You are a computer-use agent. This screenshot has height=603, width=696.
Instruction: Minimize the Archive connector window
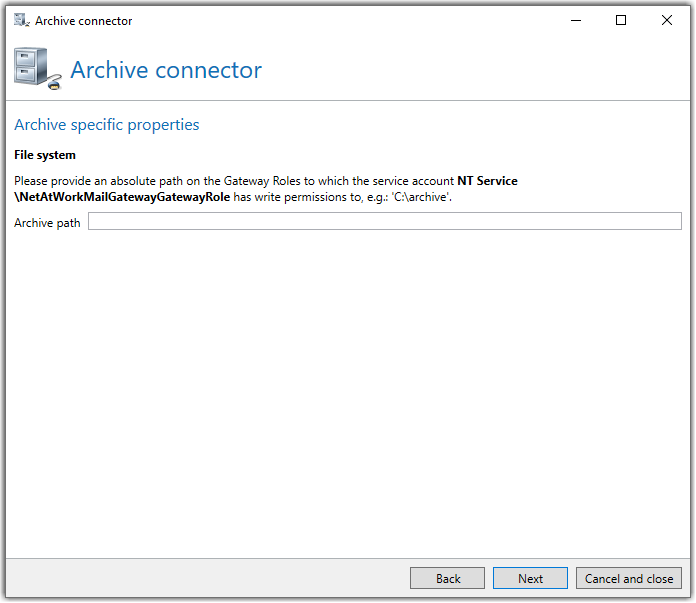576,20
